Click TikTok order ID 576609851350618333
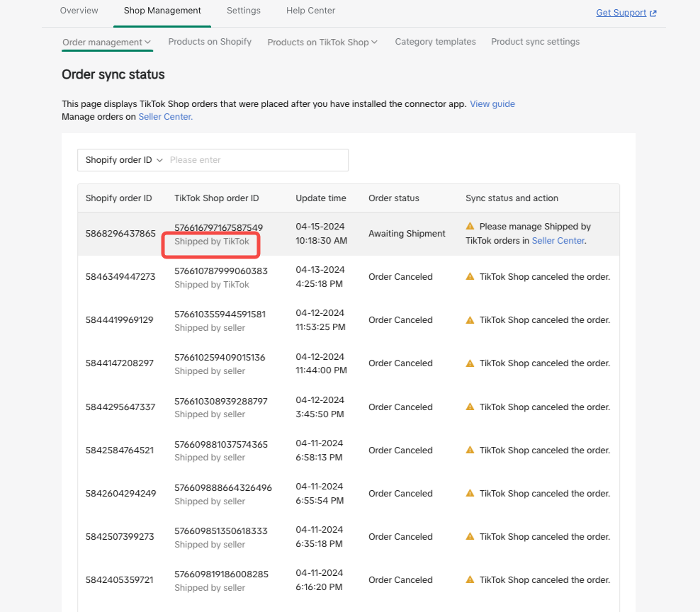 (x=221, y=531)
